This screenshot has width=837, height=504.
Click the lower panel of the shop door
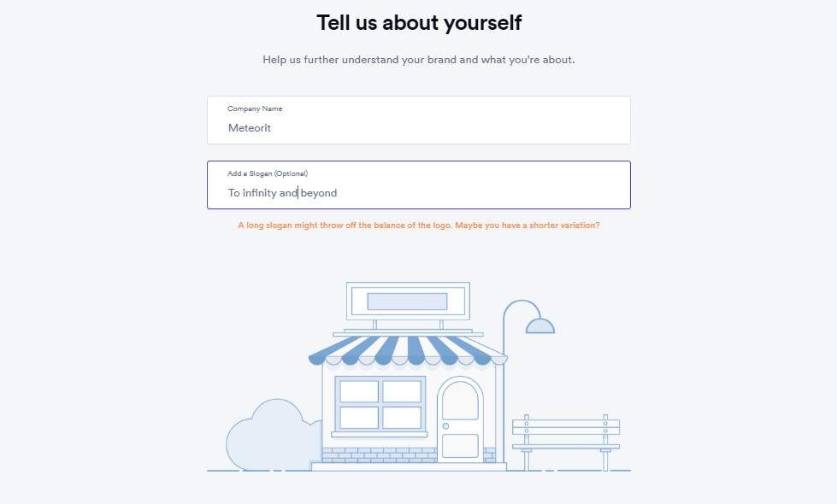460,445
